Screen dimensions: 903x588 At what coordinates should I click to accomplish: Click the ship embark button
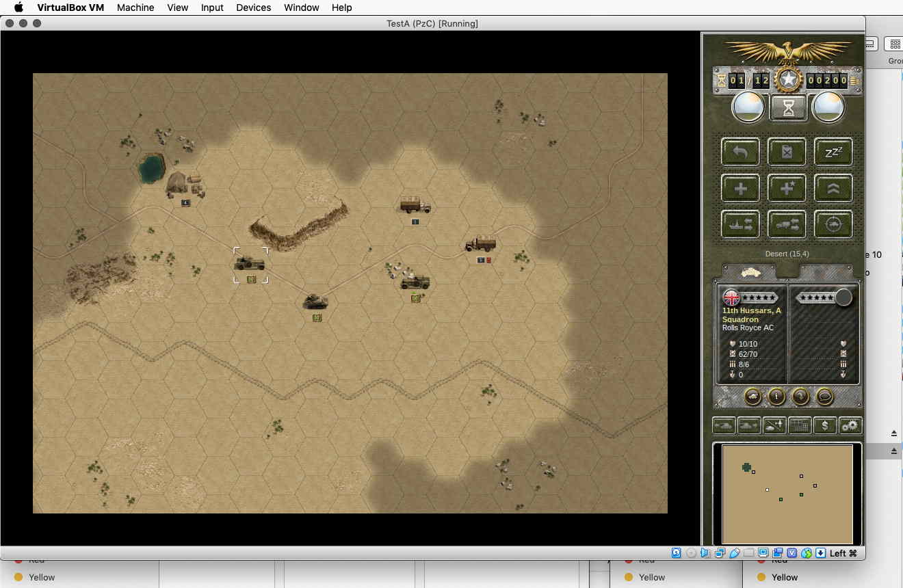click(740, 224)
